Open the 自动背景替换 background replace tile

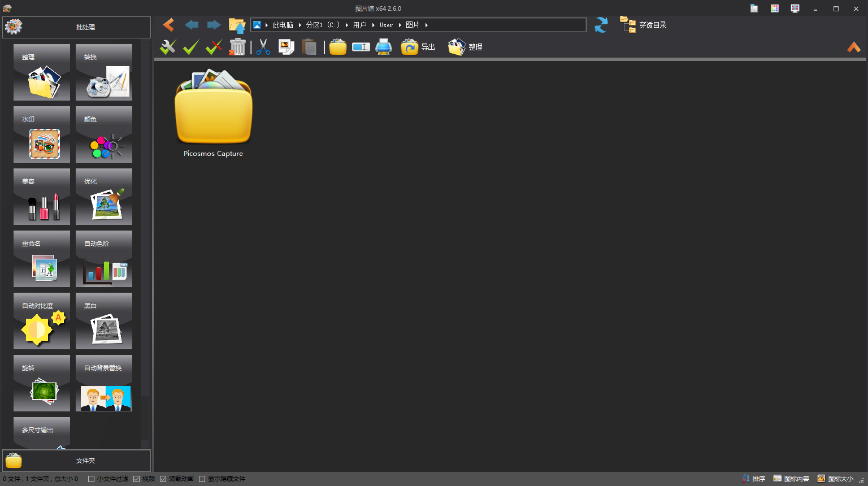pyautogui.click(x=104, y=383)
